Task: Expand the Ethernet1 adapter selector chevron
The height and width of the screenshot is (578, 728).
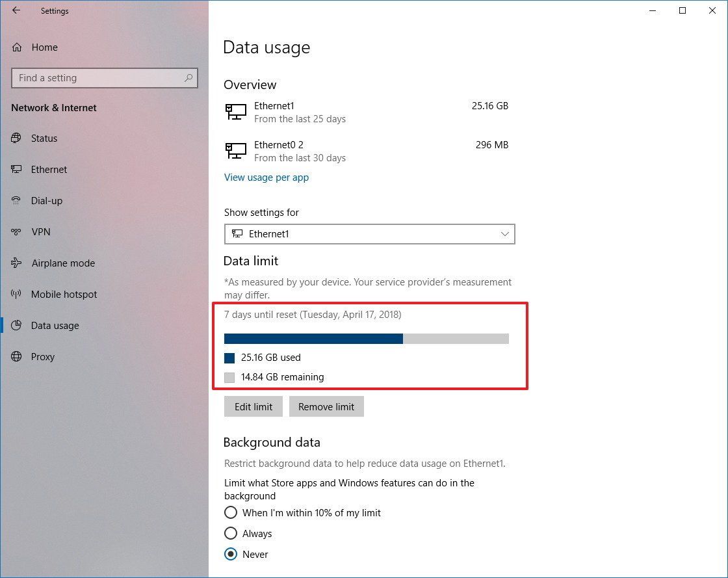Action: pos(505,234)
